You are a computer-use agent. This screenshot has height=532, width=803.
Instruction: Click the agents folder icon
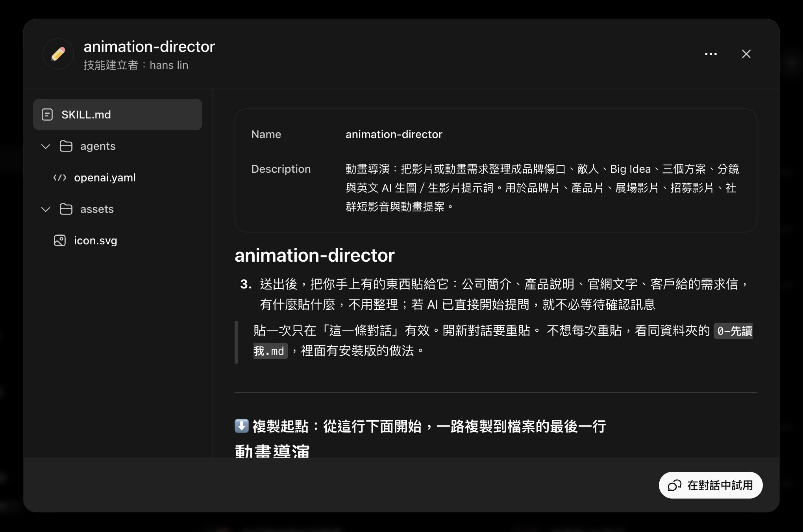[x=66, y=146]
